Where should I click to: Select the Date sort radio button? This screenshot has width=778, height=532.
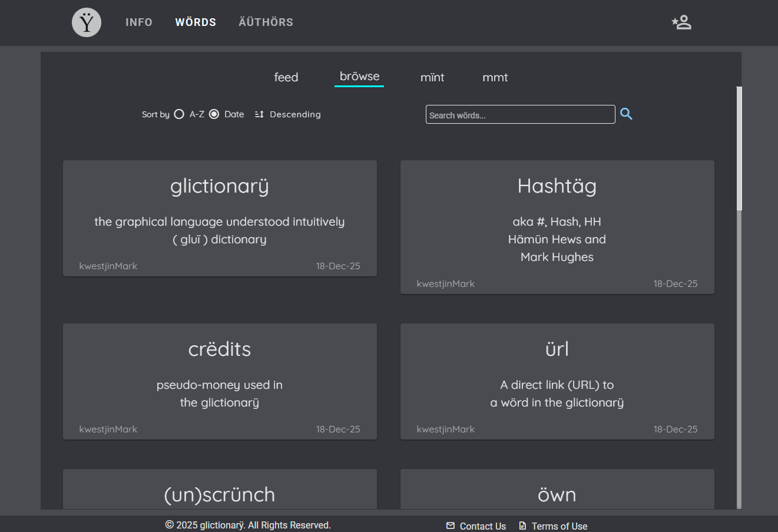[214, 114]
